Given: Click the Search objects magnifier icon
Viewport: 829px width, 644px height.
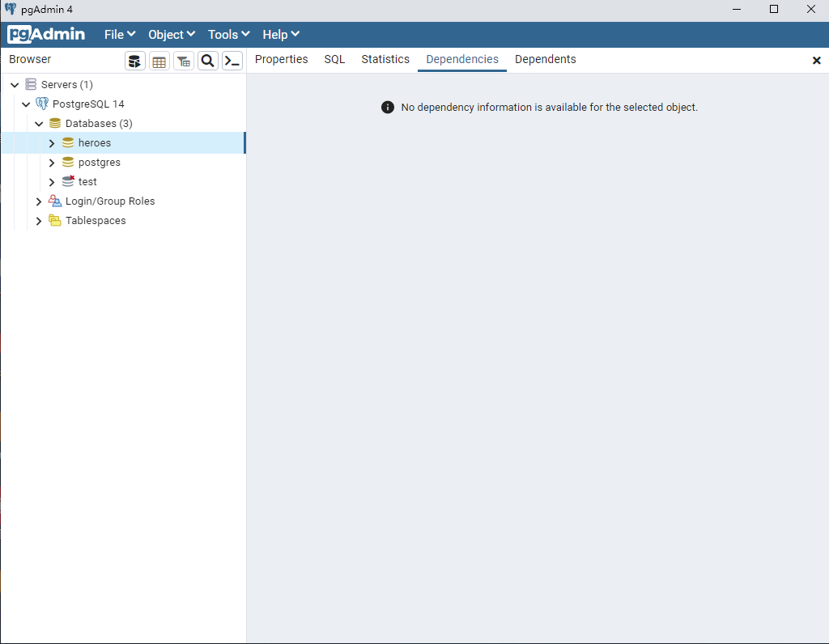Looking at the screenshot, I should [207, 60].
